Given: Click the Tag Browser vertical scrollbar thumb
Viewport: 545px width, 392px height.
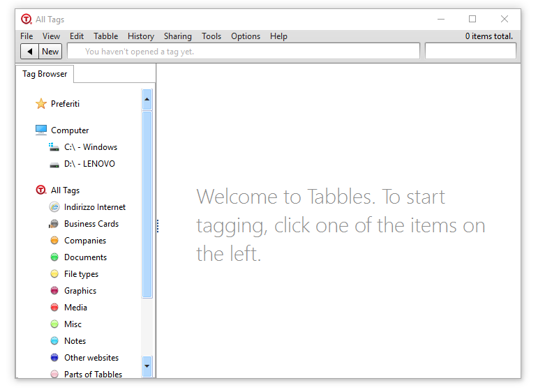Looking at the screenshot, I should (x=147, y=204).
